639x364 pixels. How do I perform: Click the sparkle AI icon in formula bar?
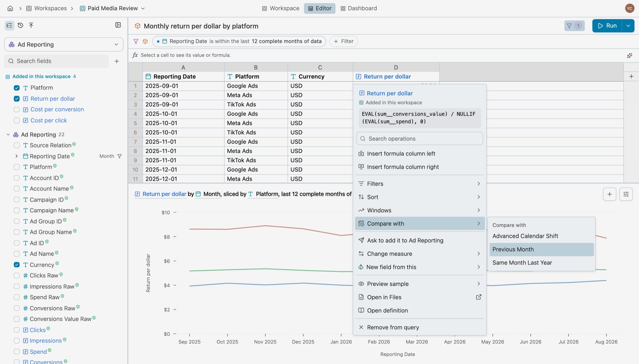tap(629, 55)
